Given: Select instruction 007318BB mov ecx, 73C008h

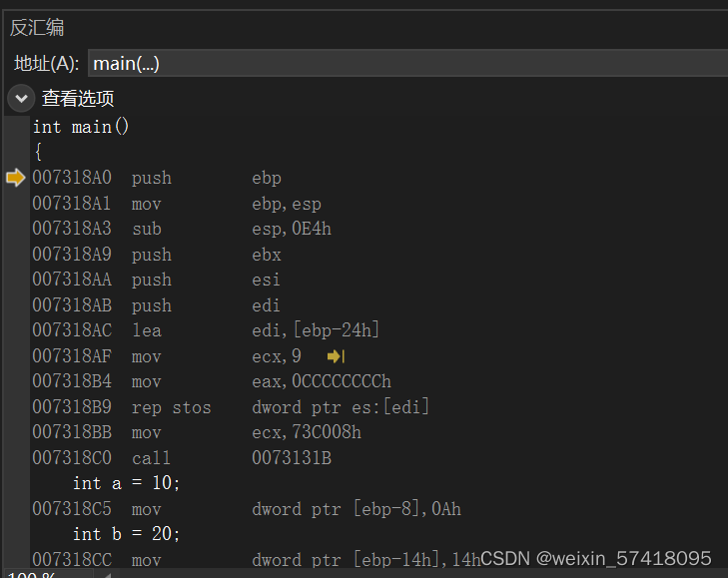Looking at the screenshot, I should tap(197, 432).
